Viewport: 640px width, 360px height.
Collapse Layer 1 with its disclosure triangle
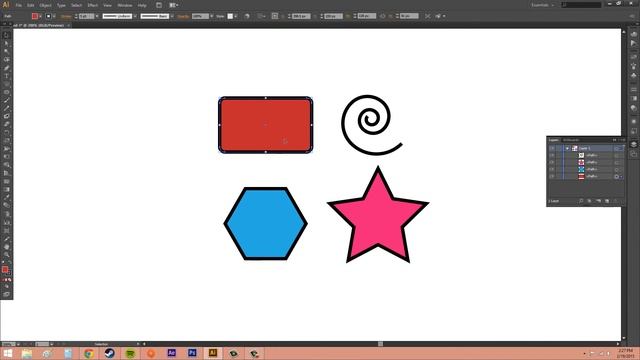567,149
